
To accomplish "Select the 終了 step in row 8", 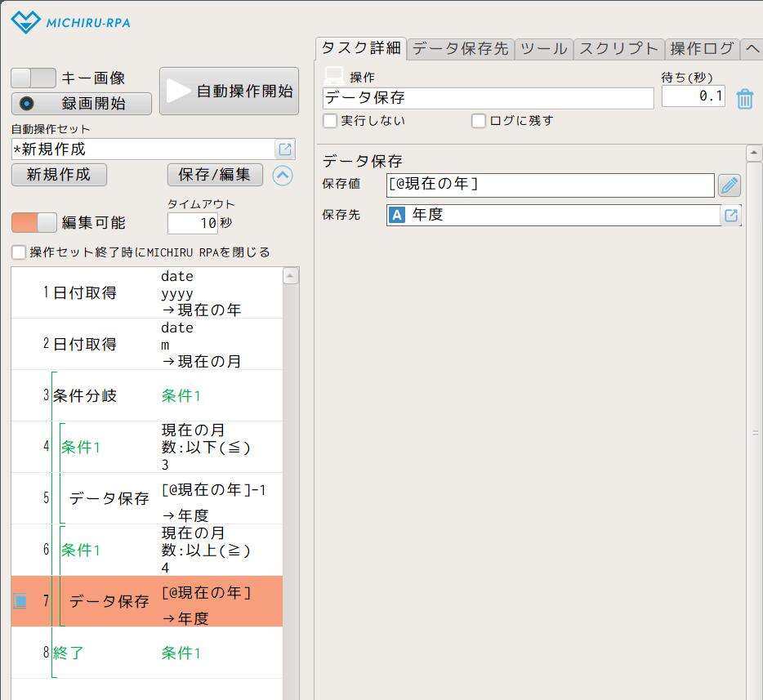I will (69, 653).
